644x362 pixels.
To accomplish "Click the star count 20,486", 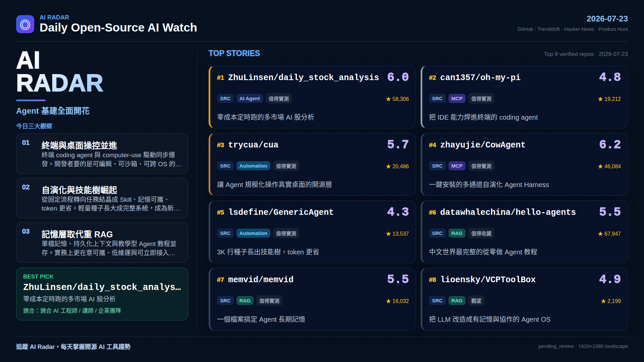I will [x=397, y=166].
